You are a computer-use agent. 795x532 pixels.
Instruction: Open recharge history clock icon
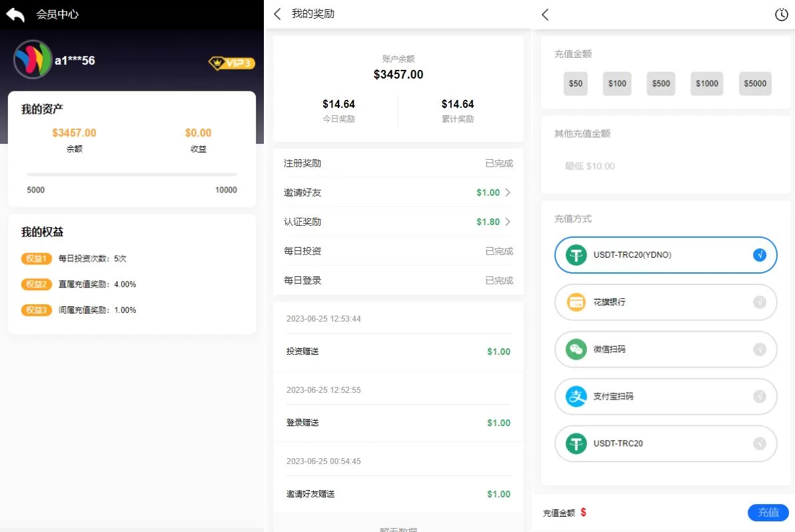tap(781, 15)
